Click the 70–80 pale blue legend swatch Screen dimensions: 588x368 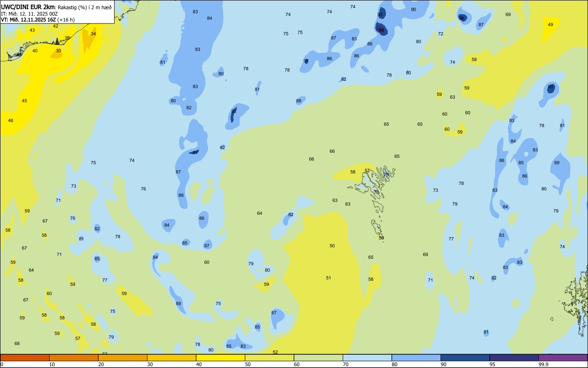coord(367,357)
